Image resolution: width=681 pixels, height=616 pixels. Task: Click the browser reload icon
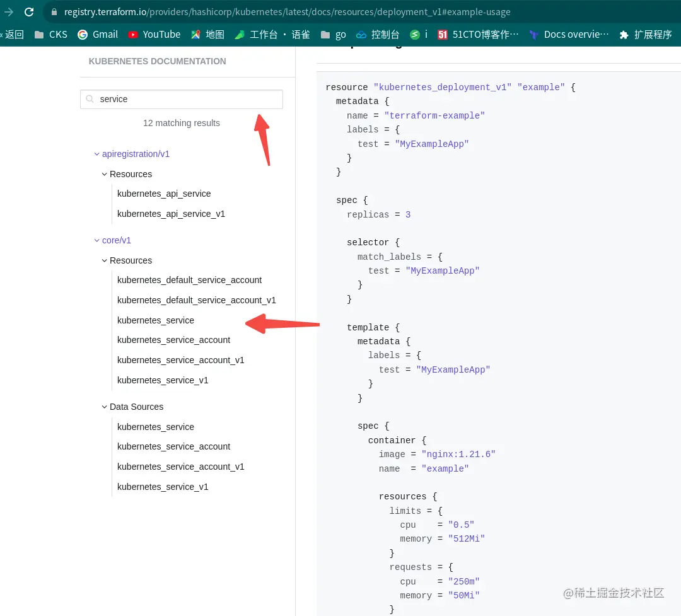click(x=29, y=12)
